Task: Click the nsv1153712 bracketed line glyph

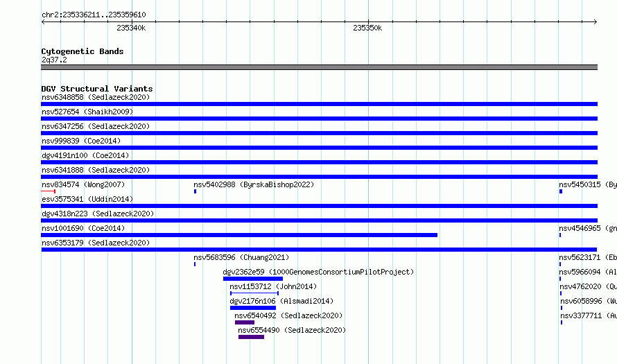Action: (x=254, y=293)
